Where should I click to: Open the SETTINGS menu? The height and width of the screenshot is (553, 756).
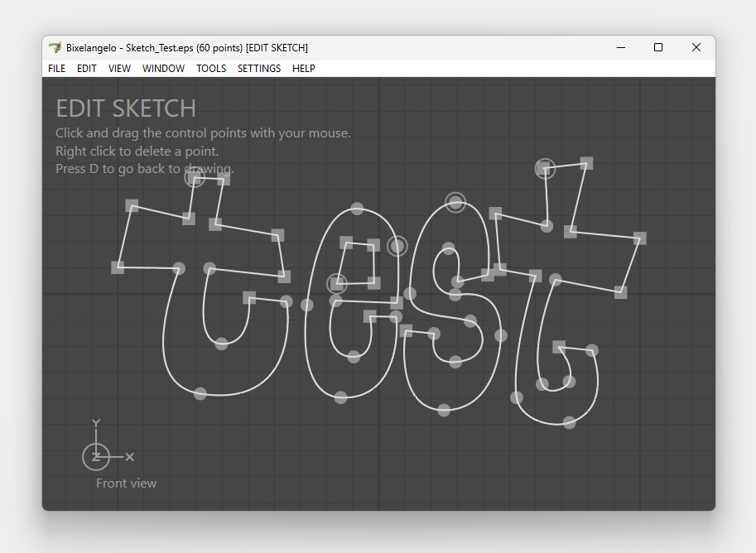point(259,69)
